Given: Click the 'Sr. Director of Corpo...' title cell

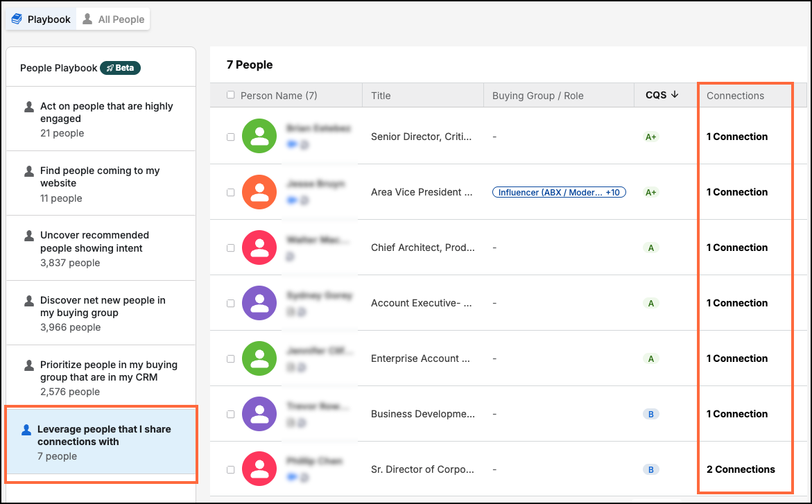Looking at the screenshot, I should coord(422,469).
